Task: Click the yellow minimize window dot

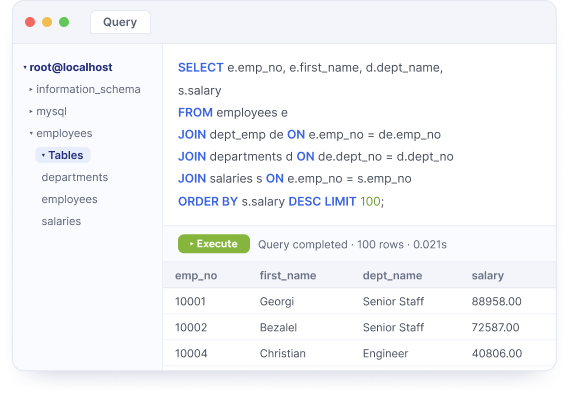Action: point(47,22)
